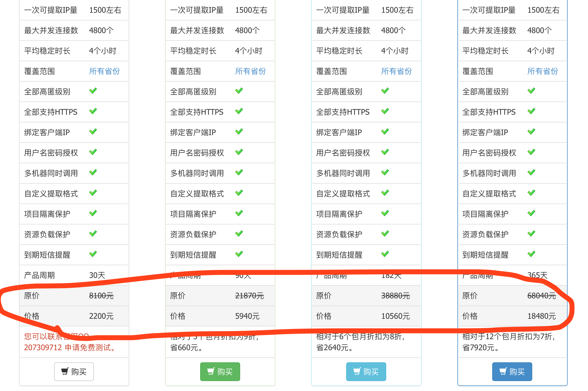Click the 全部高匿级别 checkmark in the third plan

tap(385, 91)
